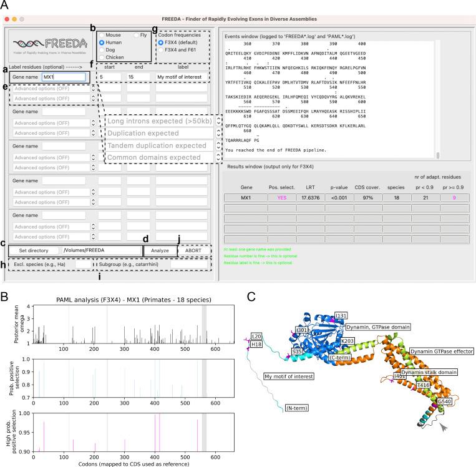The height and width of the screenshot is (467, 476).
Task: Click the p-value cell <0.001
Action: coord(339,198)
